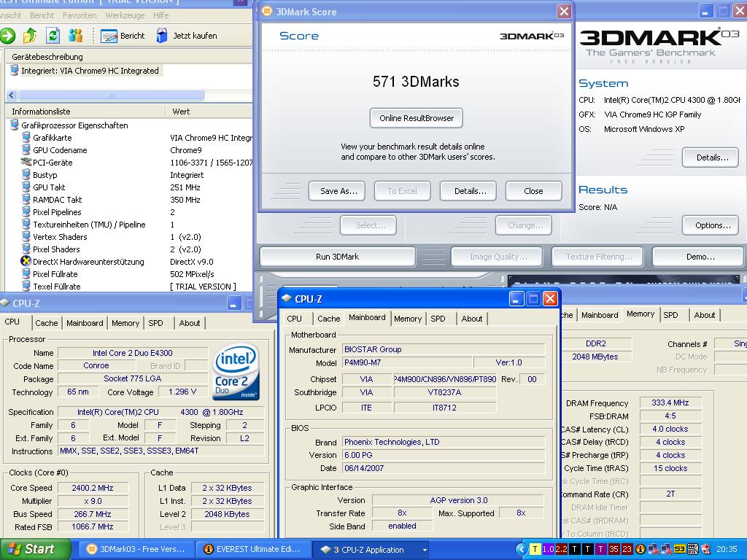This screenshot has width=747, height=560.
Task: Open the Mainboard tab in left CPU-Z window
Action: click(85, 323)
